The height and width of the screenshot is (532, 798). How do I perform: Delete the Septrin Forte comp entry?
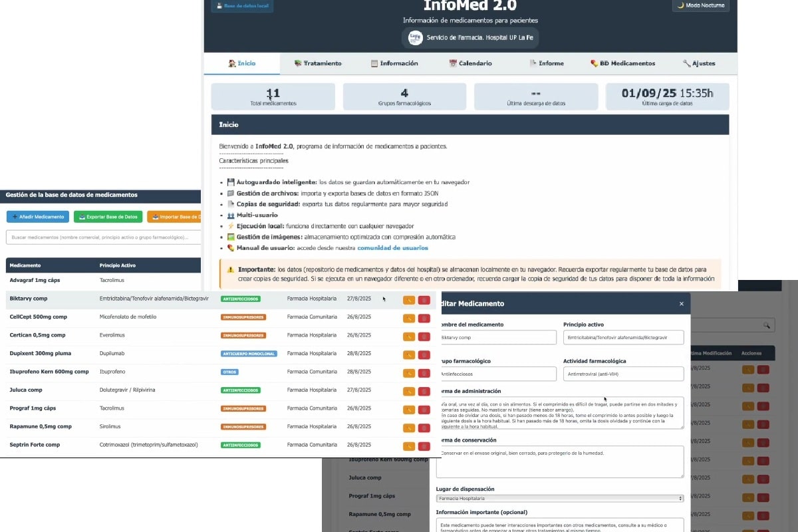click(x=424, y=446)
